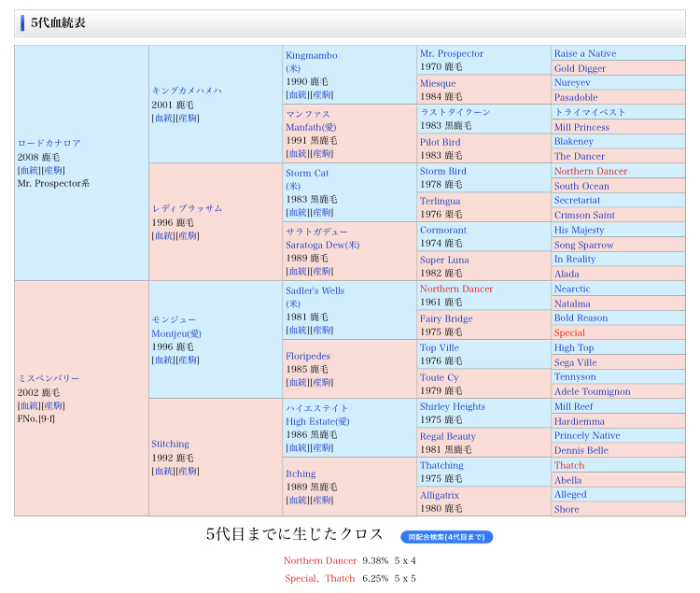Open the Nureyev ancestor link
Viewport: 700px width, 593px height.
(572, 83)
